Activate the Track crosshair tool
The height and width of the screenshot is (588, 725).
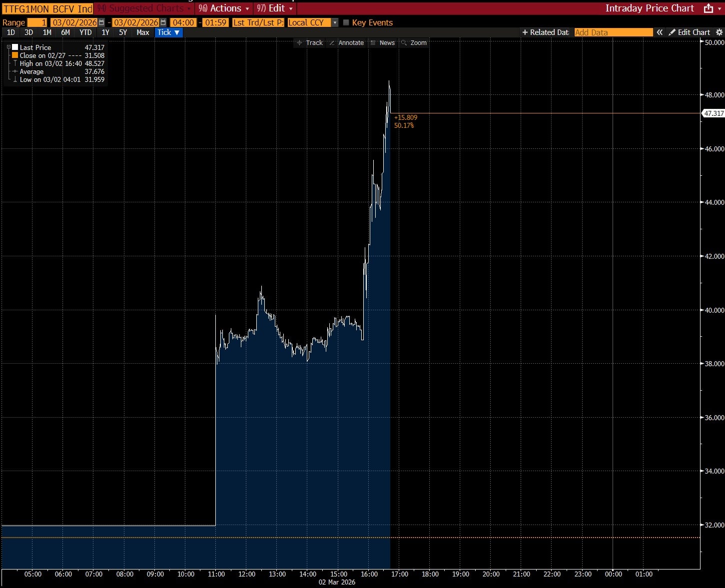click(x=310, y=43)
